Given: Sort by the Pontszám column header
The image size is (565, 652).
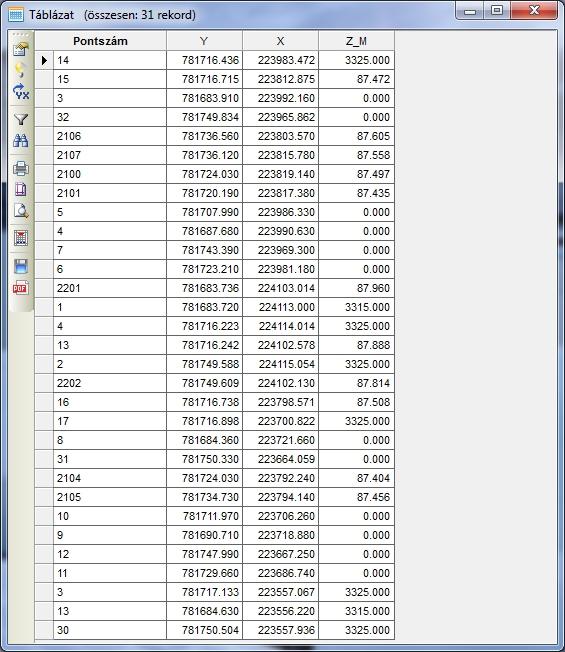Looking at the screenshot, I should [100, 41].
